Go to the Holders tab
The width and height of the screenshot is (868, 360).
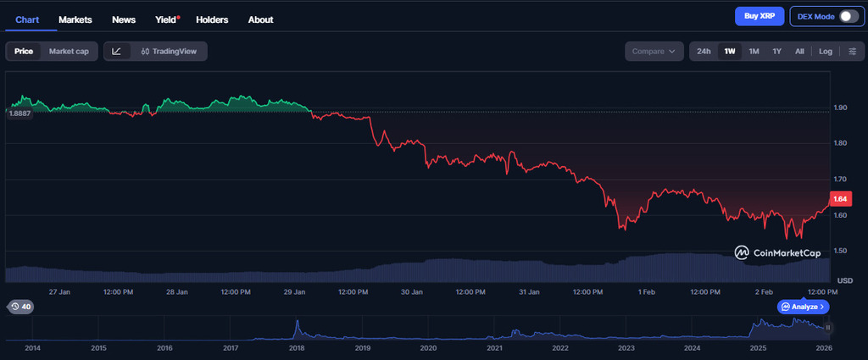pos(212,19)
